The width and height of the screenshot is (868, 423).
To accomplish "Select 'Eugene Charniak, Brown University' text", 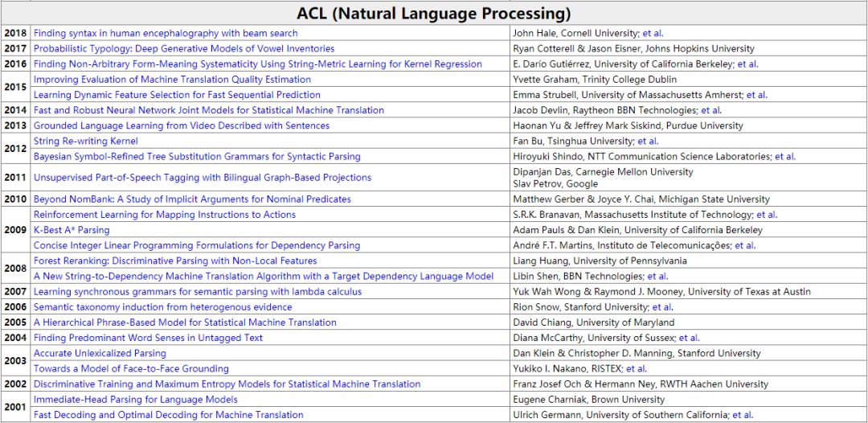I will (x=589, y=400).
